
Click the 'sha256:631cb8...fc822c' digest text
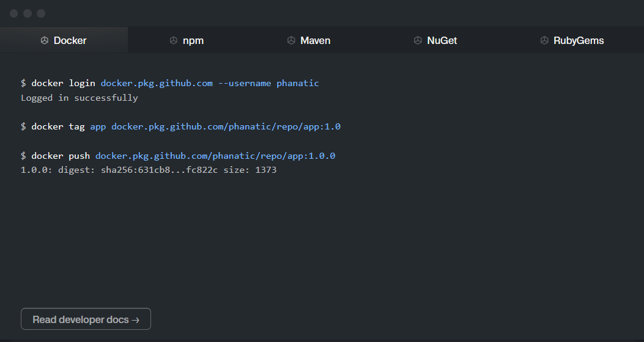point(160,170)
